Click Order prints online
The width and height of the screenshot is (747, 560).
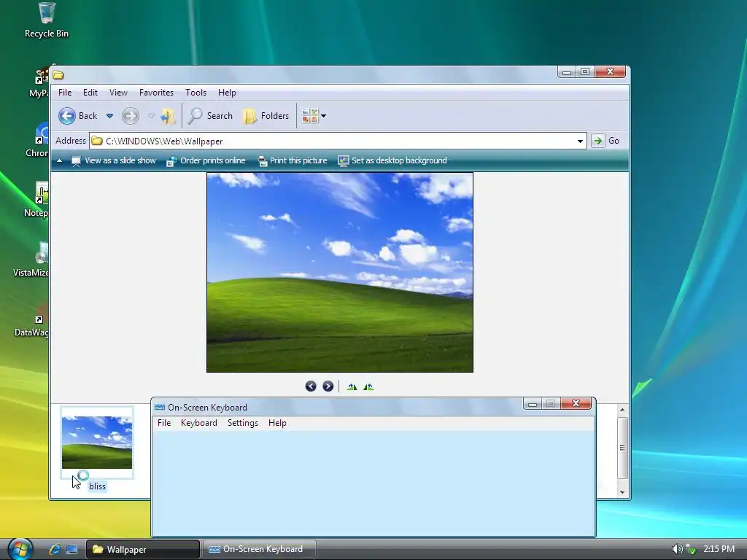pyautogui.click(x=205, y=160)
